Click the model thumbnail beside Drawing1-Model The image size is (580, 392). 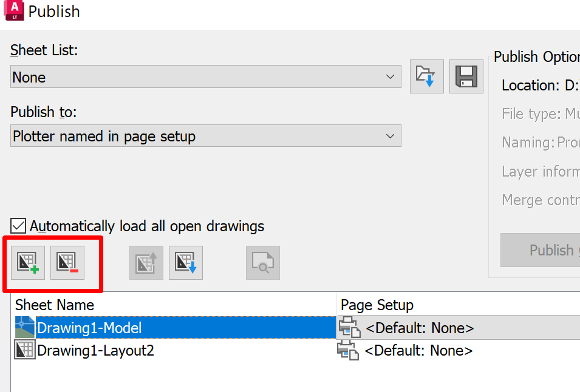24,328
